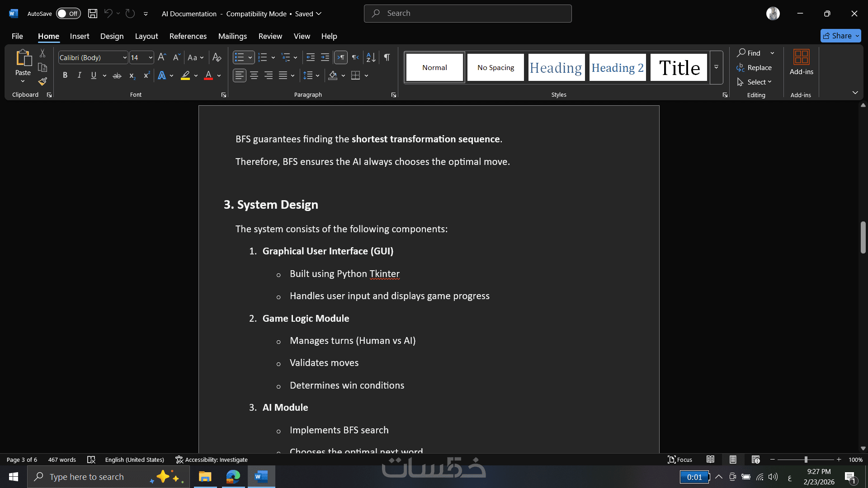The width and height of the screenshot is (868, 488).
Task: Click the Save icon in title bar
Action: point(93,14)
